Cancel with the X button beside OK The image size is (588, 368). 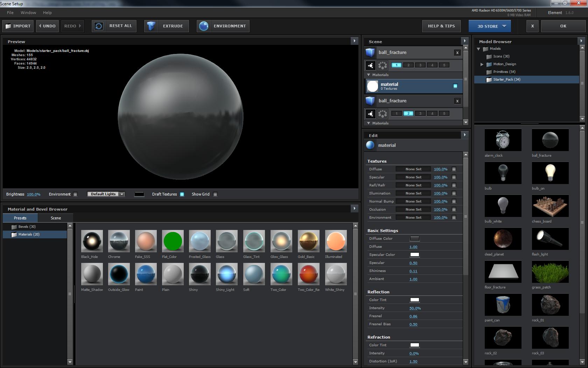coord(532,26)
